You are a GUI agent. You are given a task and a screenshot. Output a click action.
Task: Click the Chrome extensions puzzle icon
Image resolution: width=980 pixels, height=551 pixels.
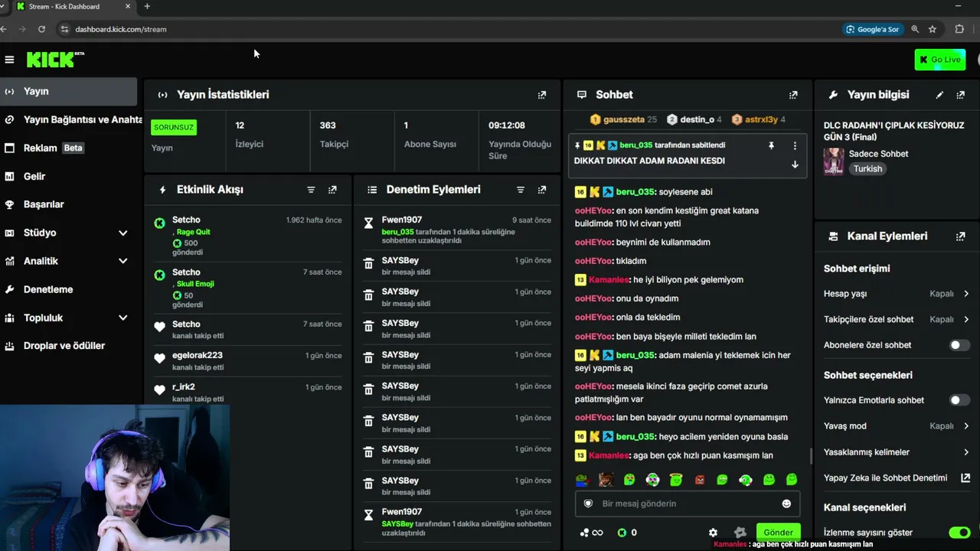click(959, 29)
